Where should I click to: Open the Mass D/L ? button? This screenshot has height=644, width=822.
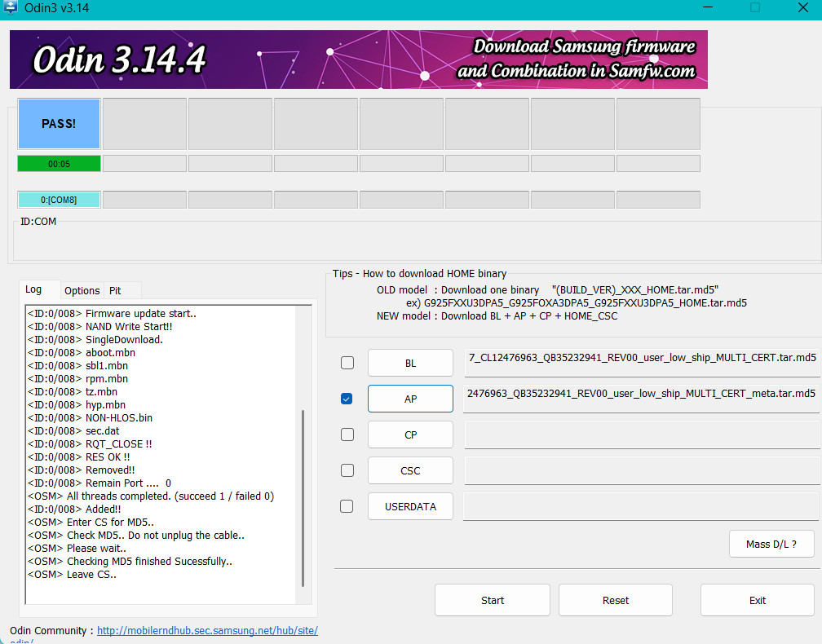click(x=771, y=544)
